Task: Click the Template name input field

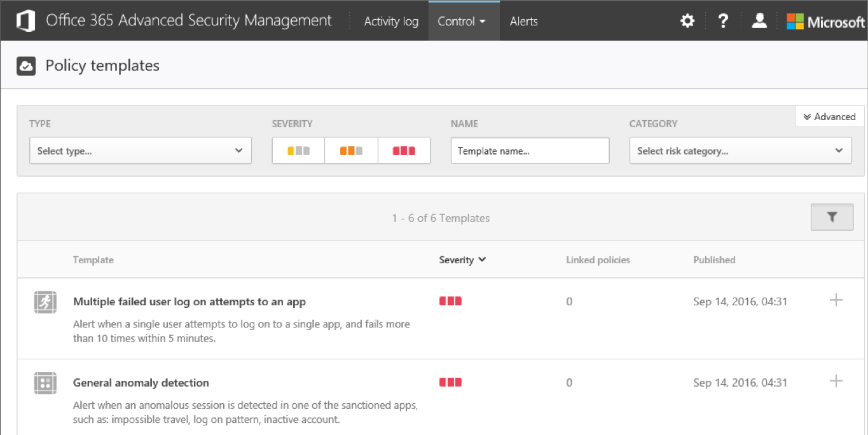Action: pos(530,151)
